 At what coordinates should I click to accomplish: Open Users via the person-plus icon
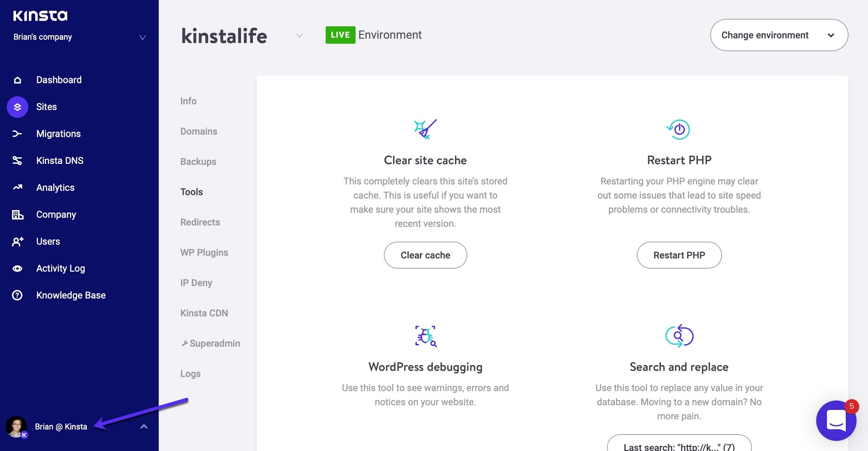pos(17,241)
